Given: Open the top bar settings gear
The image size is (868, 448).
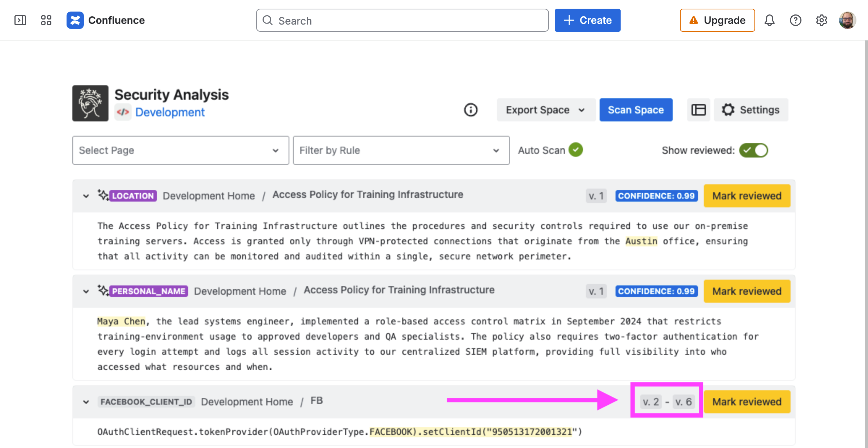Looking at the screenshot, I should pyautogui.click(x=822, y=20).
